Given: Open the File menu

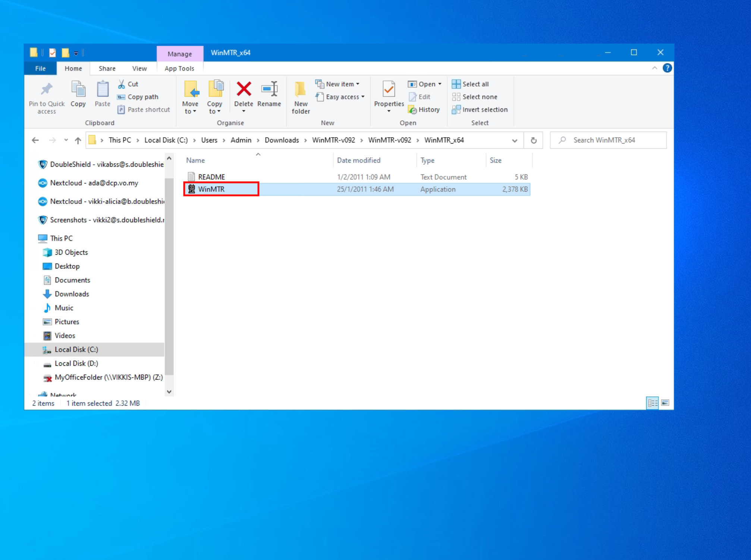Looking at the screenshot, I should 40,68.
